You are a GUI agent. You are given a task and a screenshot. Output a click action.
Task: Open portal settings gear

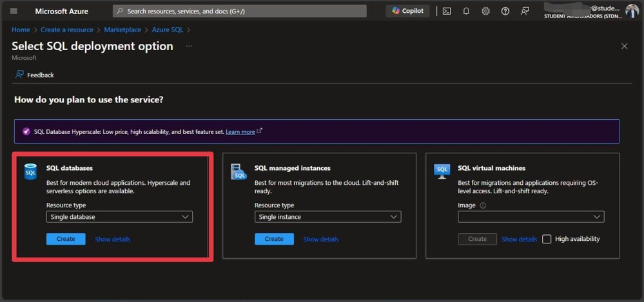[486, 11]
